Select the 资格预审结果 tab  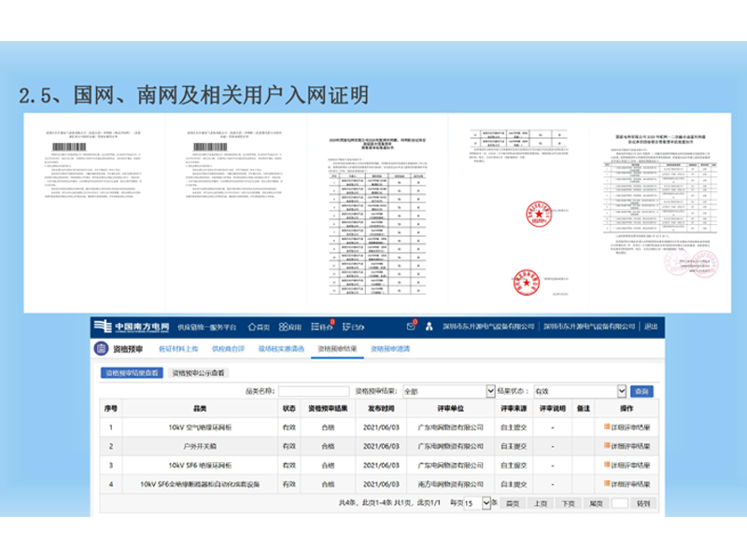click(x=337, y=349)
